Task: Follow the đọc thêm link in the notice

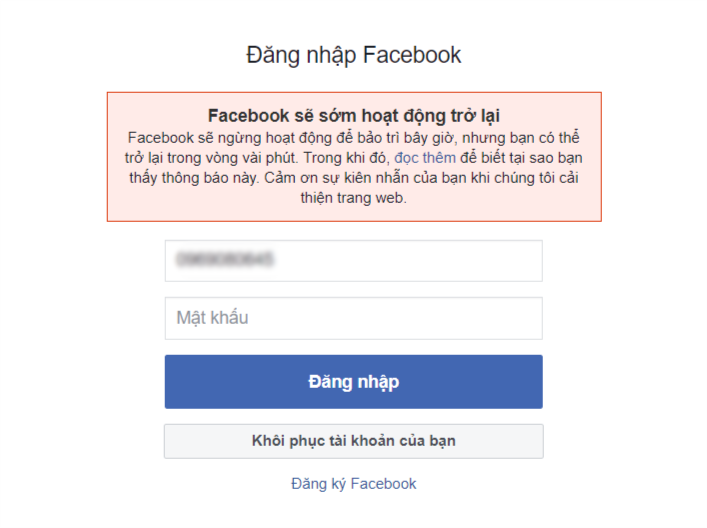Action: pyautogui.click(x=425, y=158)
